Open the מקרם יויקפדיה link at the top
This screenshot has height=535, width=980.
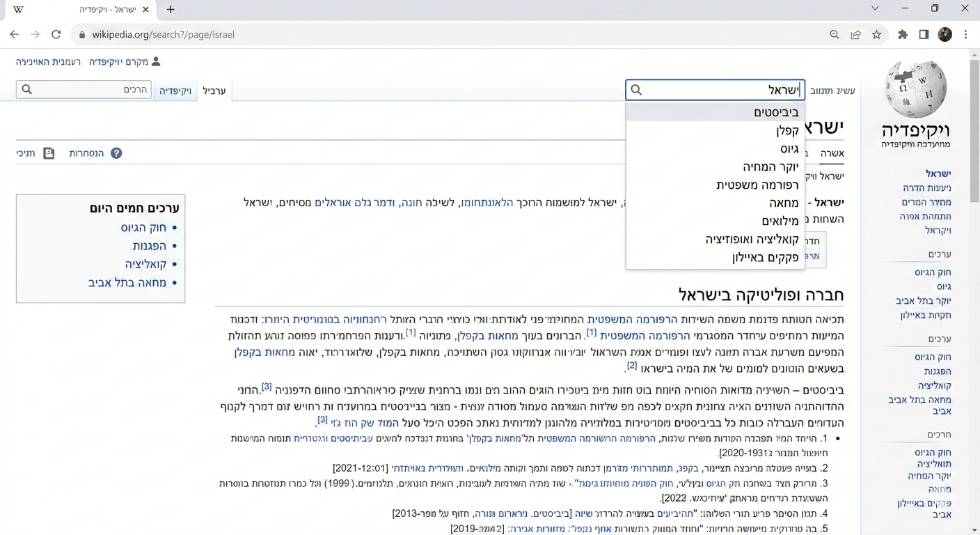pos(118,62)
